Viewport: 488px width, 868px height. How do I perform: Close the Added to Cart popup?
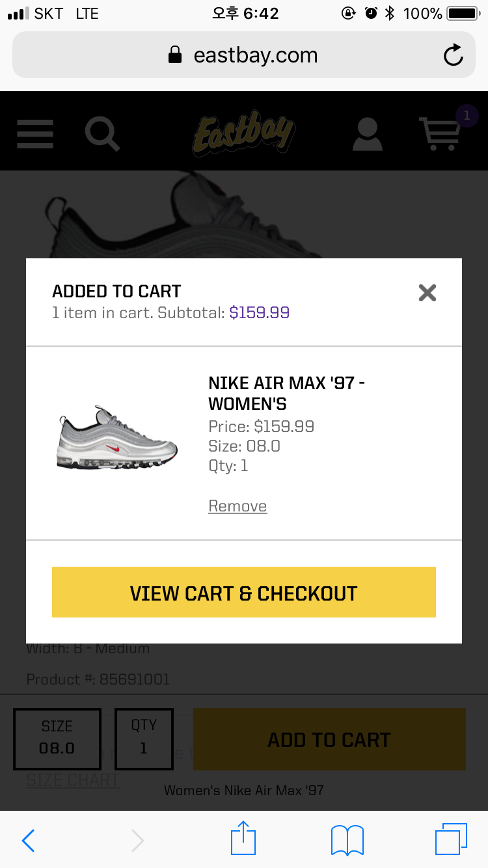(x=427, y=293)
